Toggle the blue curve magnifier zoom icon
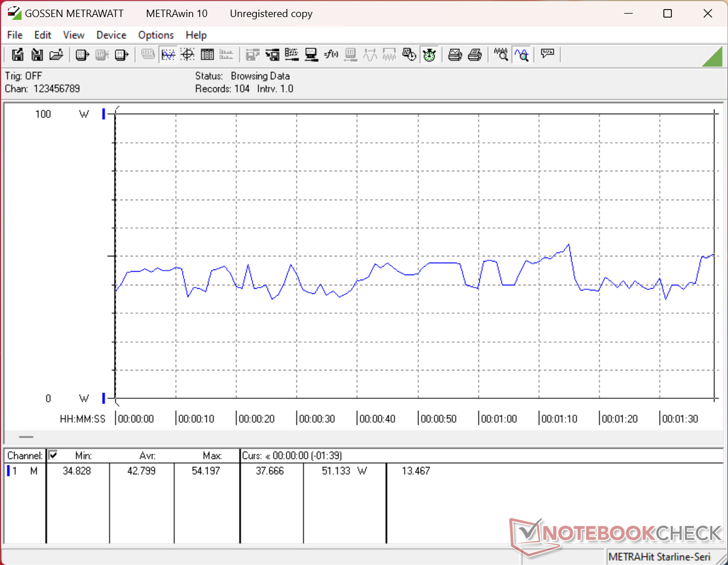 coord(521,55)
